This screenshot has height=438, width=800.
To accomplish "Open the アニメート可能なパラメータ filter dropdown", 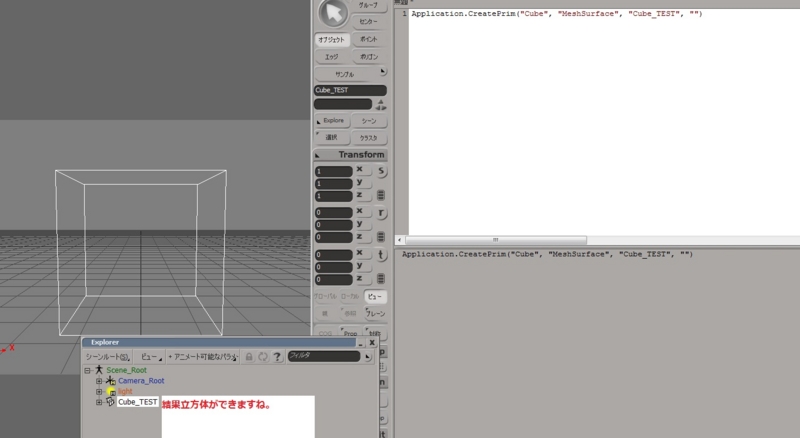I will 203,357.
